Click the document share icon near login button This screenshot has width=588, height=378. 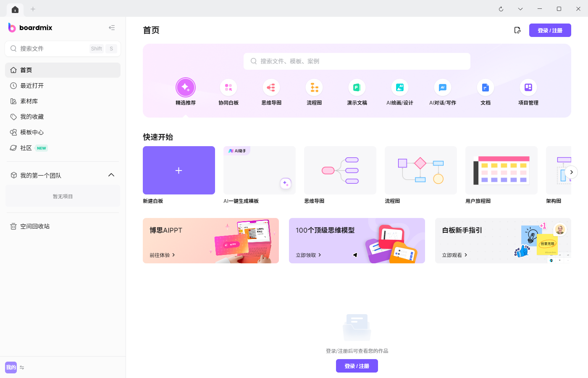(517, 30)
